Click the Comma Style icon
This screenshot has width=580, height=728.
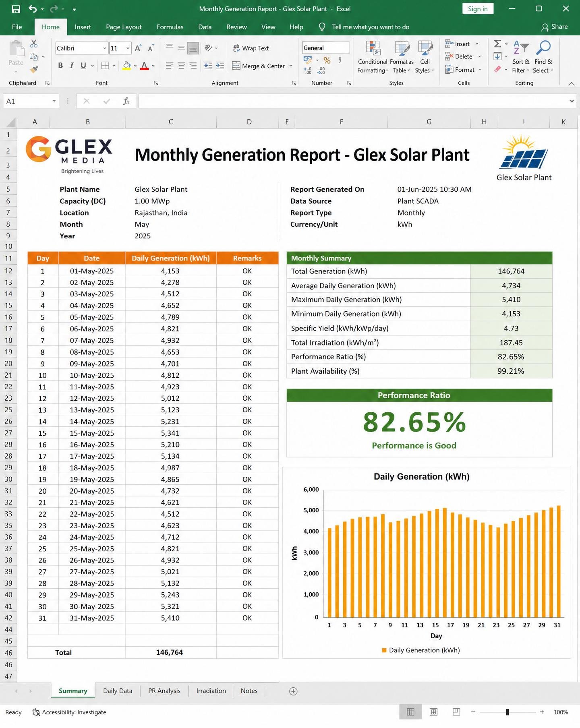coord(340,60)
